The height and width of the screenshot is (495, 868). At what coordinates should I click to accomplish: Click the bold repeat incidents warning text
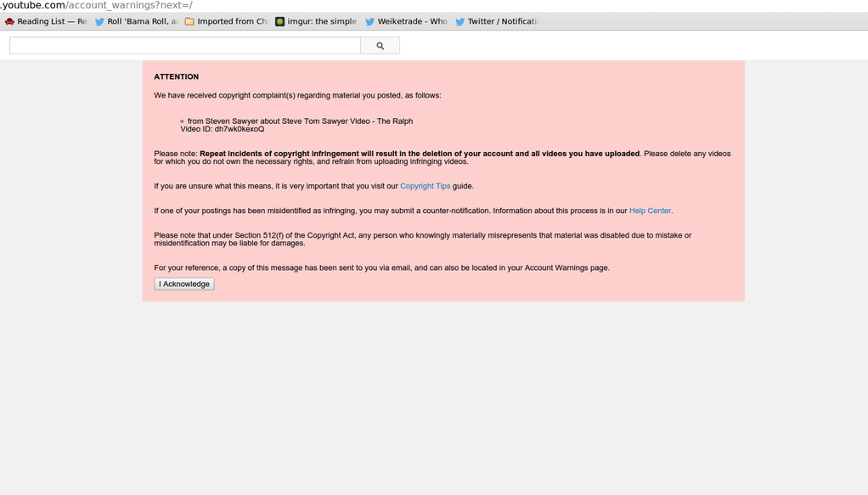(x=420, y=154)
